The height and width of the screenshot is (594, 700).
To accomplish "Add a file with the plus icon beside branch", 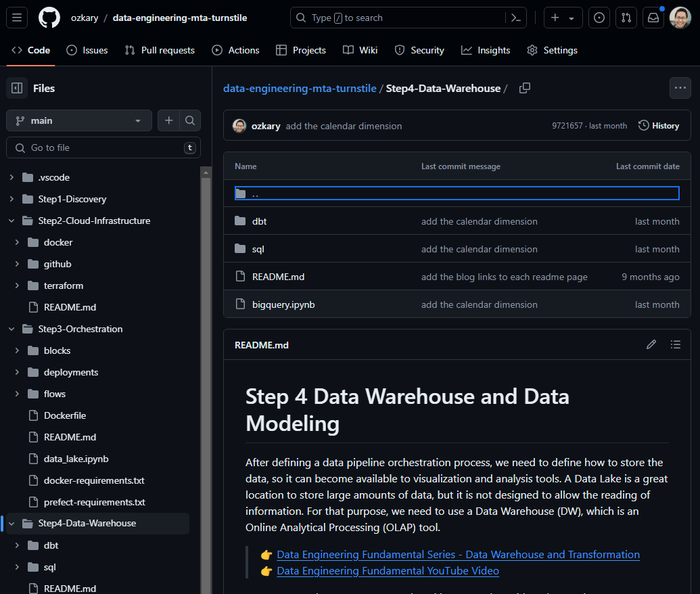I will (169, 120).
